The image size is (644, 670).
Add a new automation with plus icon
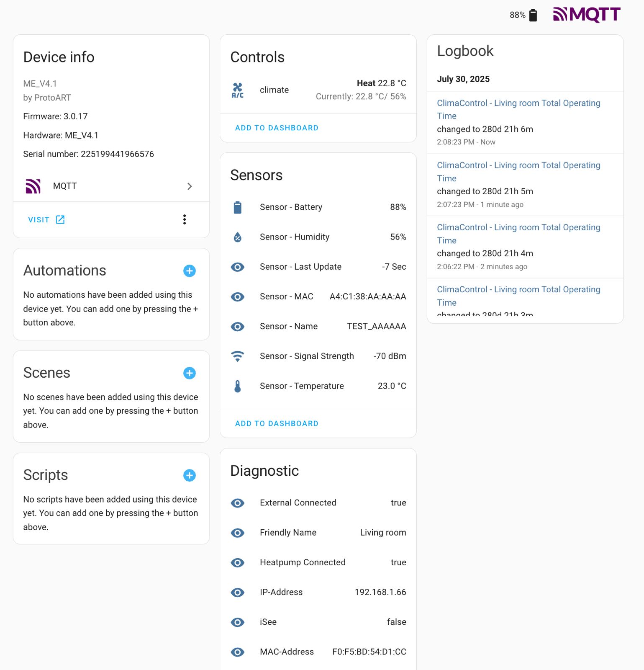pyautogui.click(x=190, y=271)
